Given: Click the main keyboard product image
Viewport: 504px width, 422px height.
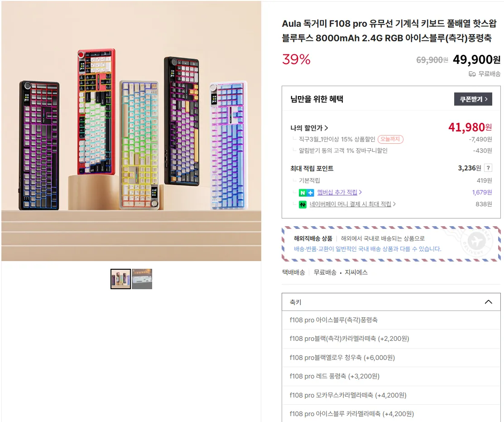Looking at the screenshot, I should [131, 131].
